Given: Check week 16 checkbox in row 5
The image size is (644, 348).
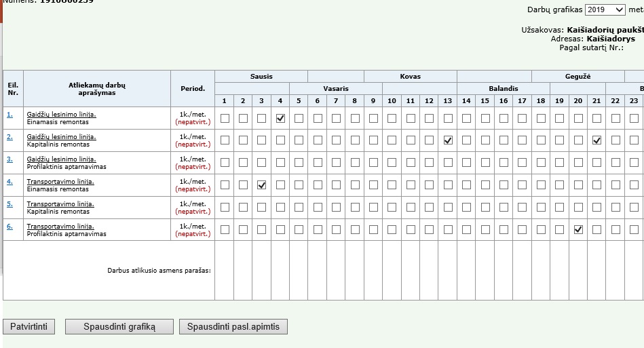Looking at the screenshot, I should point(504,208).
